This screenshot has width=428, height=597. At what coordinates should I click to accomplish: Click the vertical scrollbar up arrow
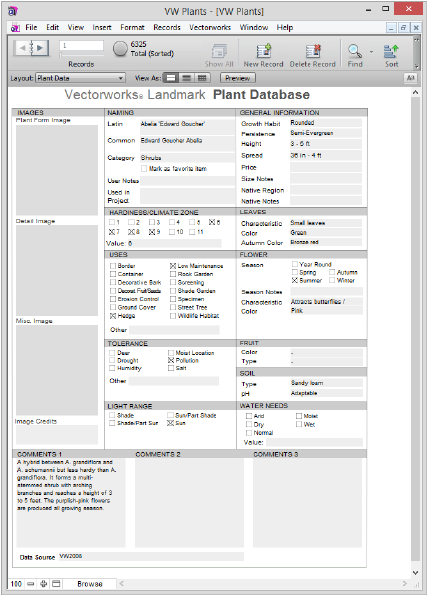[x=415, y=92]
